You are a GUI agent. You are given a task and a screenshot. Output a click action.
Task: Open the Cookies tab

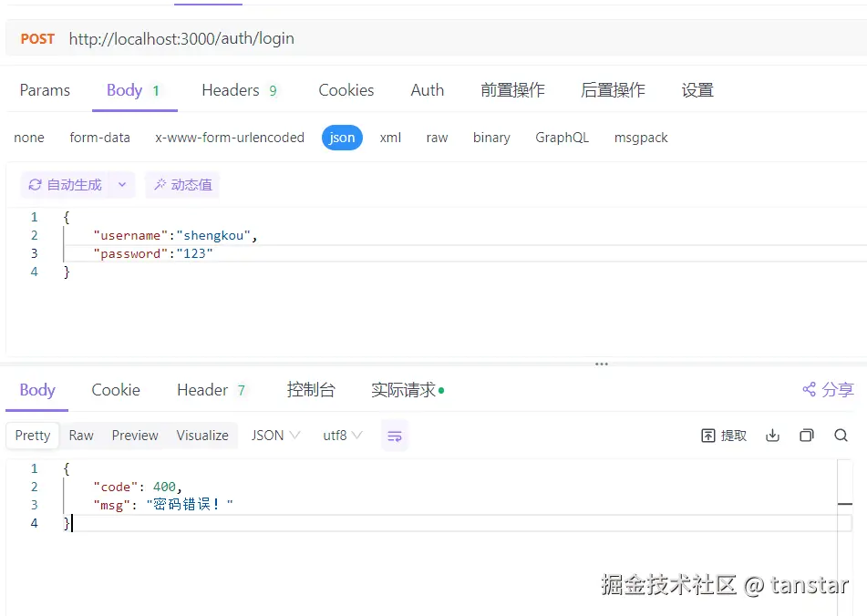click(x=346, y=90)
